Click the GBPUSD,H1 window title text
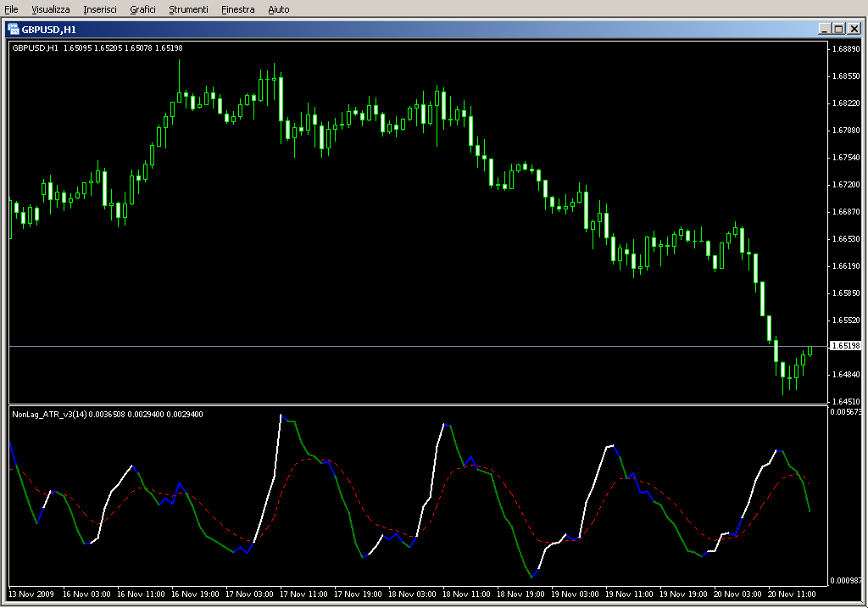868x608 pixels. [48, 30]
